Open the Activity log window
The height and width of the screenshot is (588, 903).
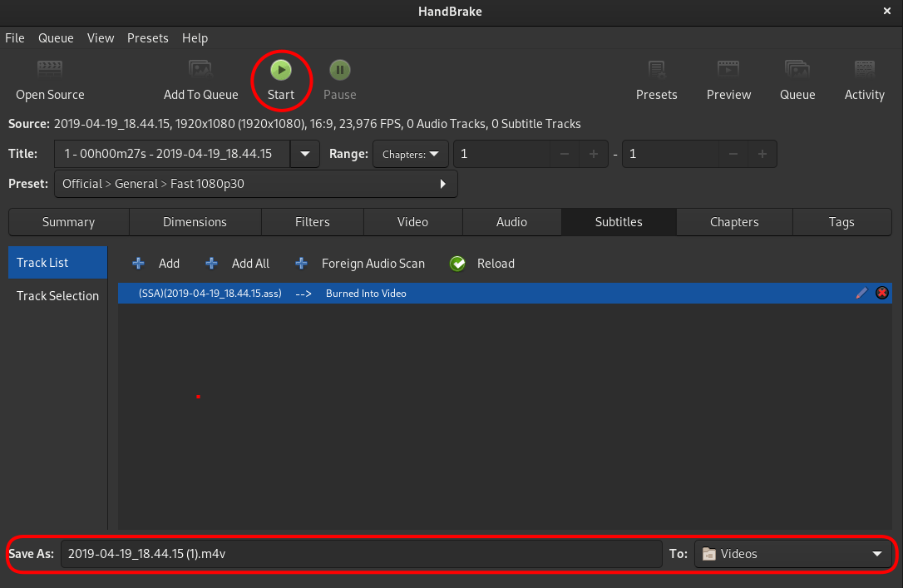click(864, 79)
